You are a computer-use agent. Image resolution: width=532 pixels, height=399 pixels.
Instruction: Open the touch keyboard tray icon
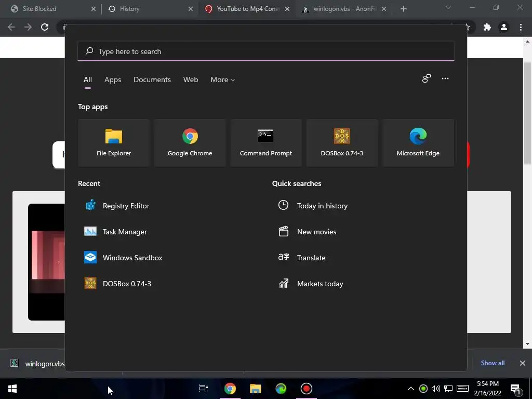(462, 389)
